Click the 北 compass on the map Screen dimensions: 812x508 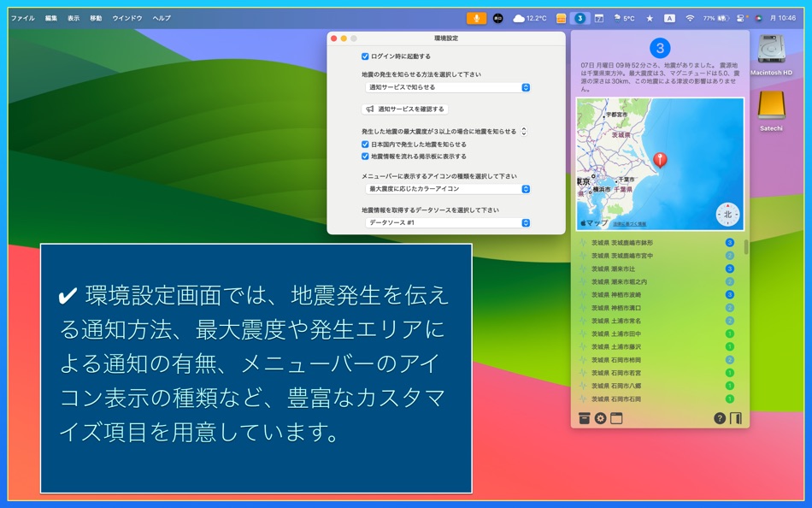727,214
